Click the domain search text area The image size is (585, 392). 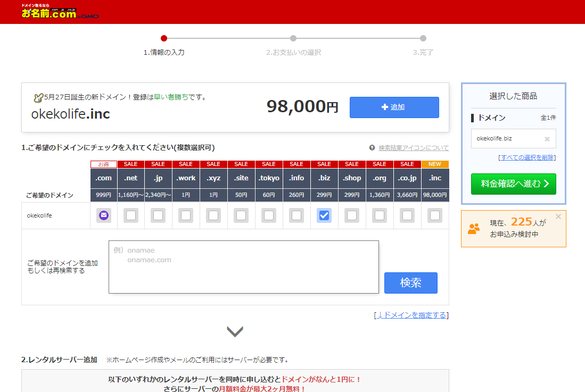click(x=243, y=267)
